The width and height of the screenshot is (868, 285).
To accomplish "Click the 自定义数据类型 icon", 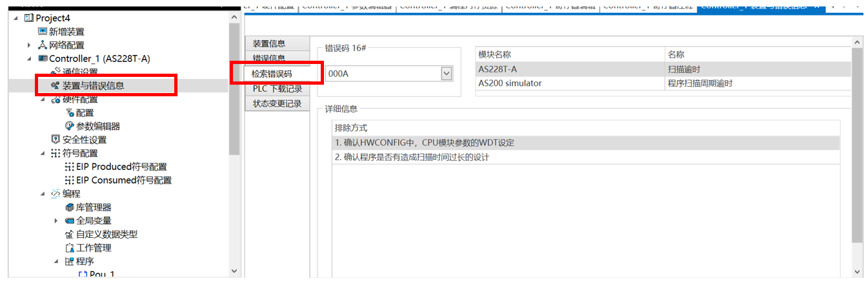I will click(70, 235).
